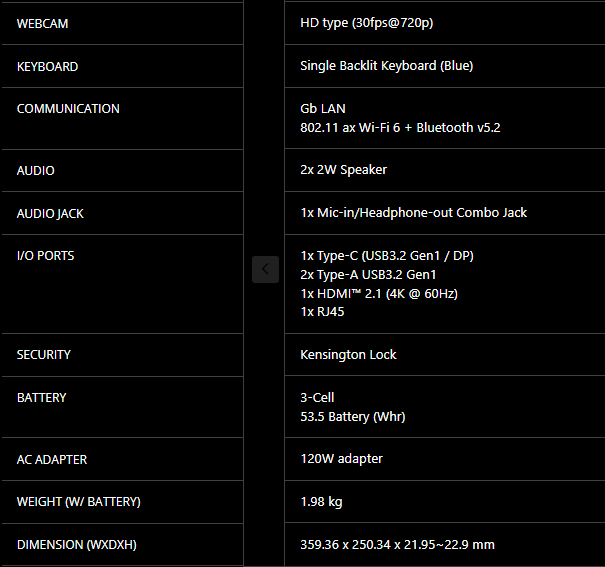
Task: Click the DIMENSION (WXDXH) label
Action: pyautogui.click(x=77, y=545)
